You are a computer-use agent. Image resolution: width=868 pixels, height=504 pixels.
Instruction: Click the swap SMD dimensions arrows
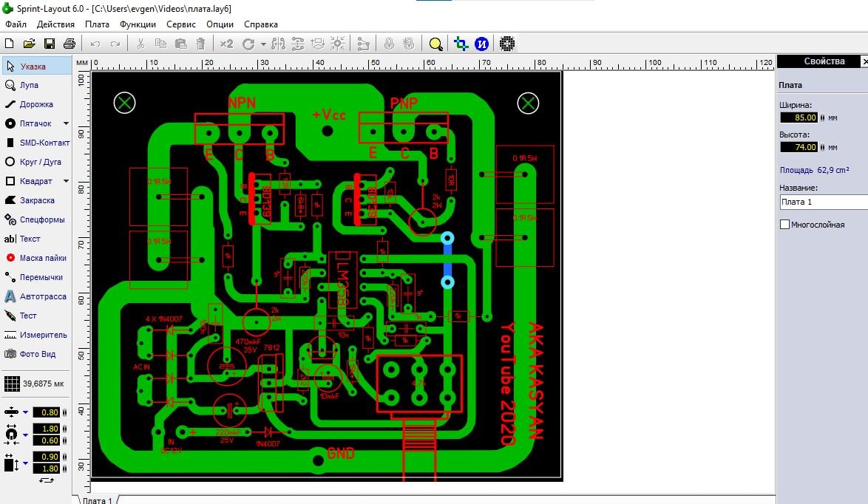coord(47,480)
